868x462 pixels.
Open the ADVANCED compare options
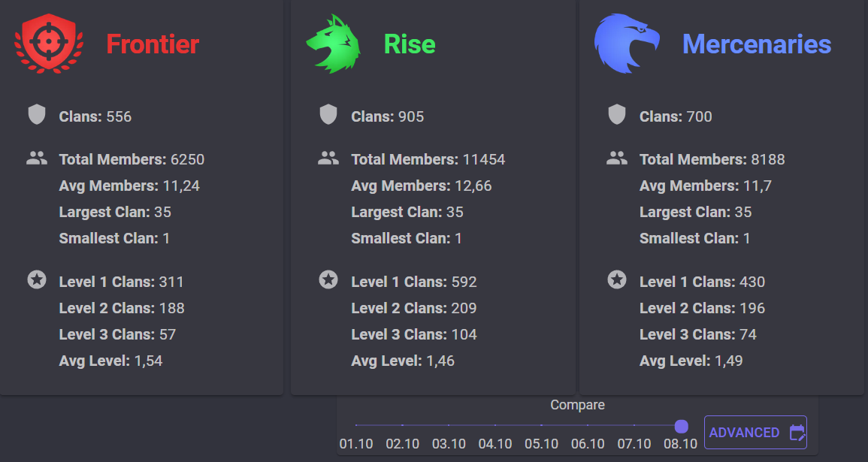(x=755, y=432)
